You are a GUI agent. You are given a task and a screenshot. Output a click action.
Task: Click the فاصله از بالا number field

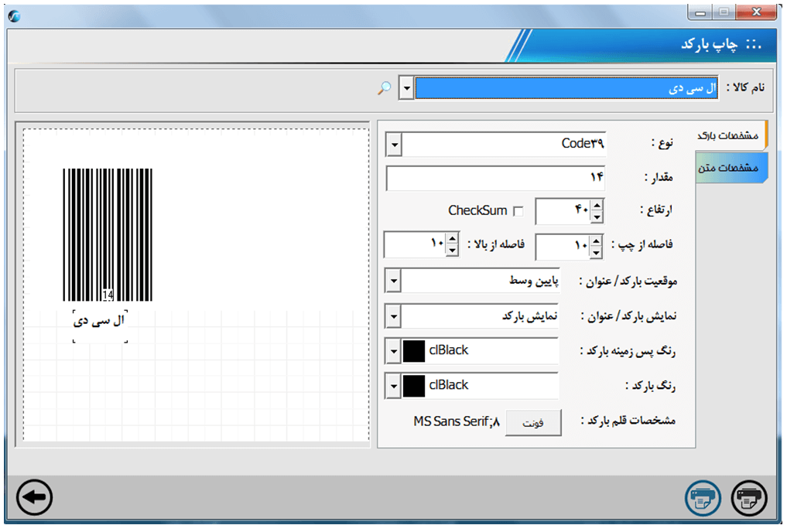coord(416,244)
